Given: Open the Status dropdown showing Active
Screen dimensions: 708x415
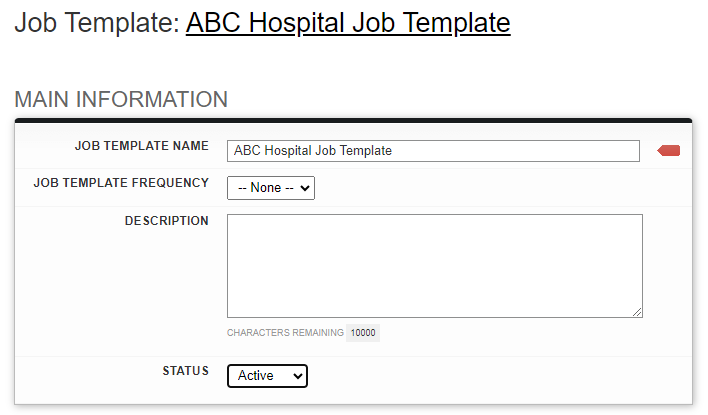Looking at the screenshot, I should tap(267, 376).
